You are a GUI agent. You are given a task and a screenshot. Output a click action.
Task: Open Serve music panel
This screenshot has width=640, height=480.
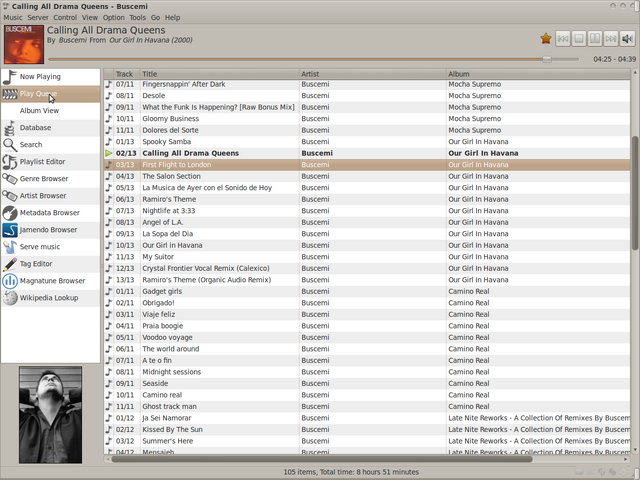(51, 247)
